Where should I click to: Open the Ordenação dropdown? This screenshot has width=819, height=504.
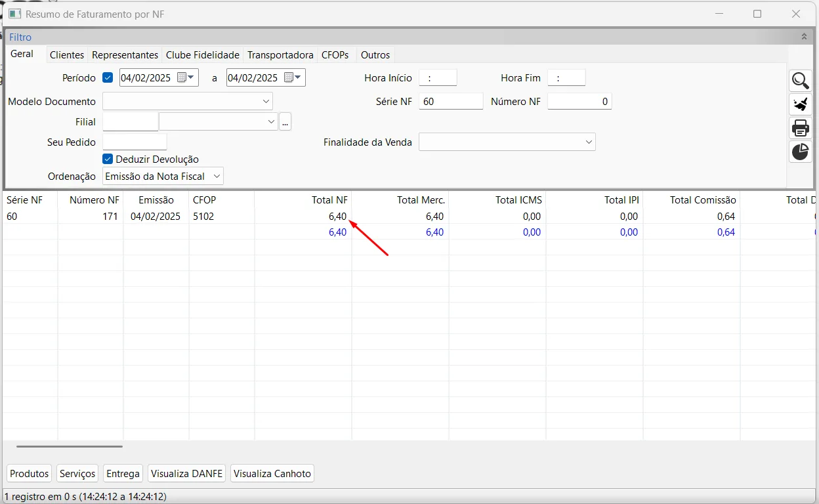coord(217,176)
